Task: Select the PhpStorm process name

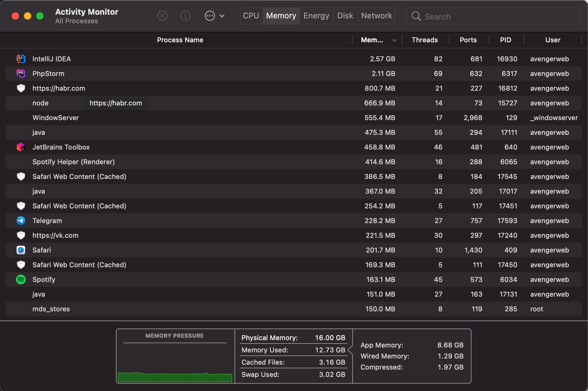Action: (48, 74)
